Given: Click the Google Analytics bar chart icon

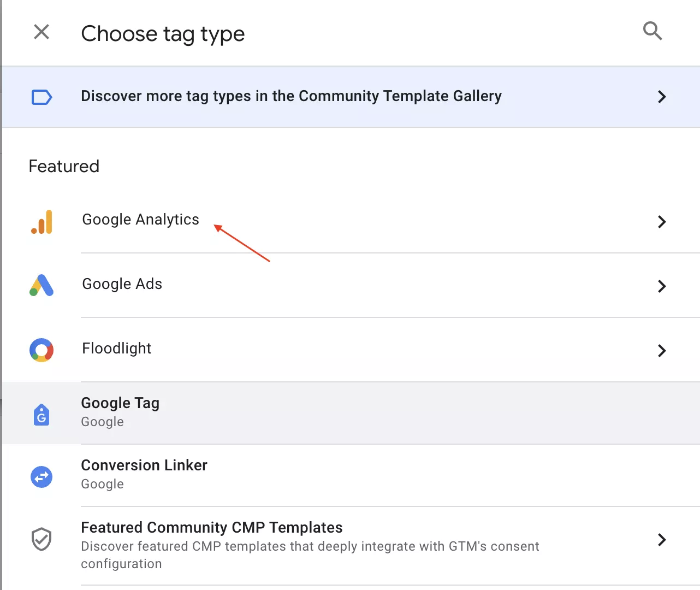Looking at the screenshot, I should (42, 222).
